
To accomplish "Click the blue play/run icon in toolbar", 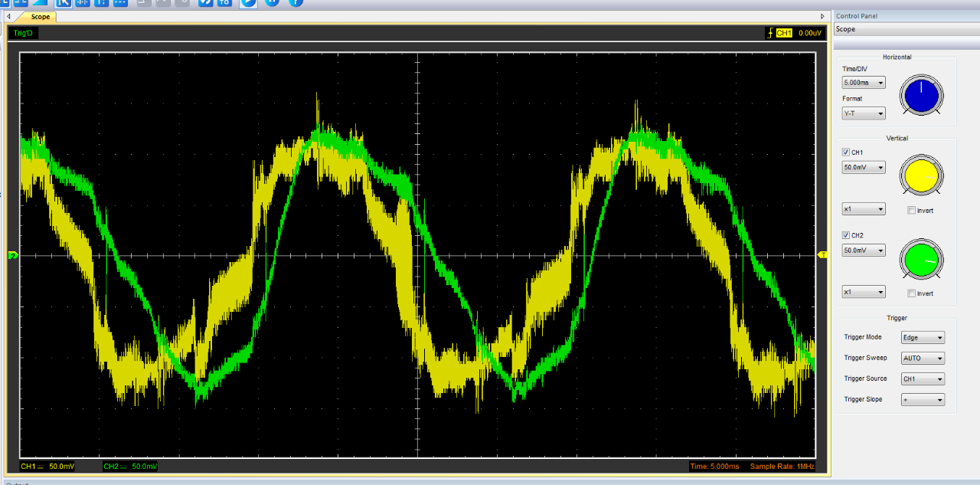I will (x=248, y=2).
